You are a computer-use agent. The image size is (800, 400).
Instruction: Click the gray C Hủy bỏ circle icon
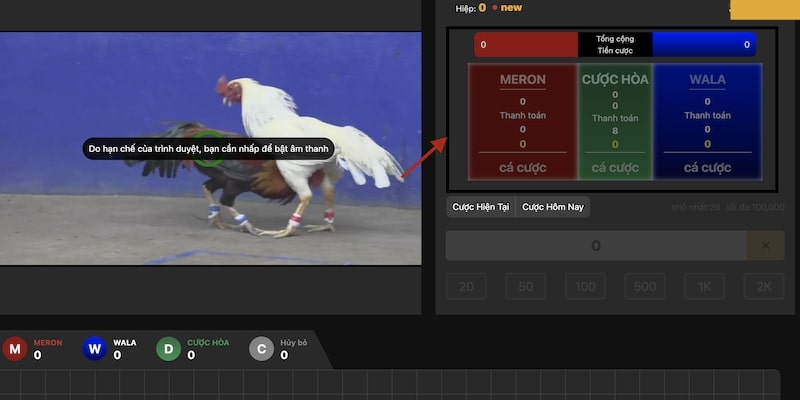coord(261,349)
